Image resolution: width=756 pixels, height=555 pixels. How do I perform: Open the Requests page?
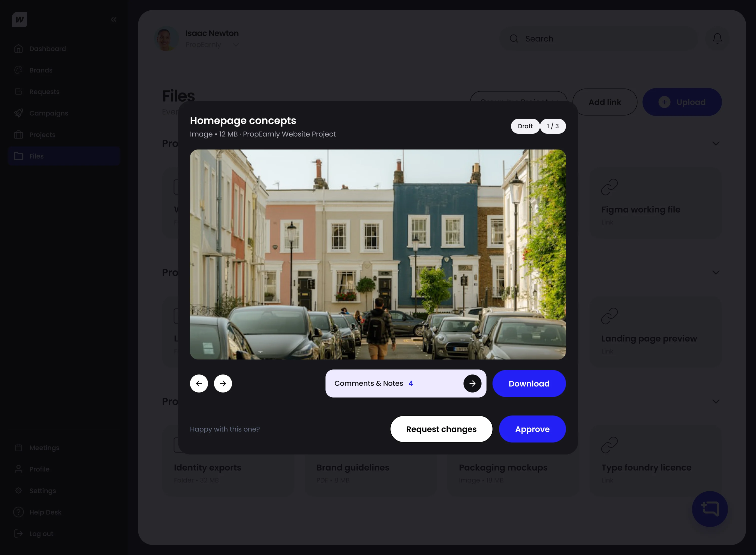pyautogui.click(x=64, y=92)
